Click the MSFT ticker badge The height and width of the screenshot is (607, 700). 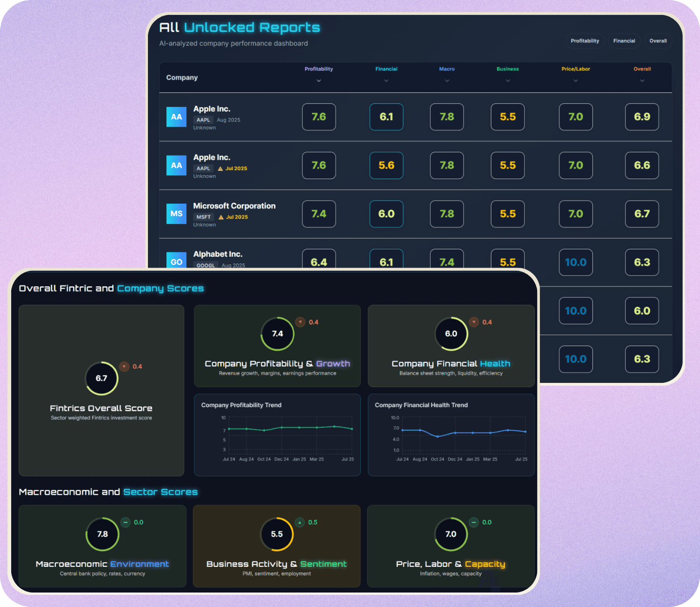coord(203,217)
